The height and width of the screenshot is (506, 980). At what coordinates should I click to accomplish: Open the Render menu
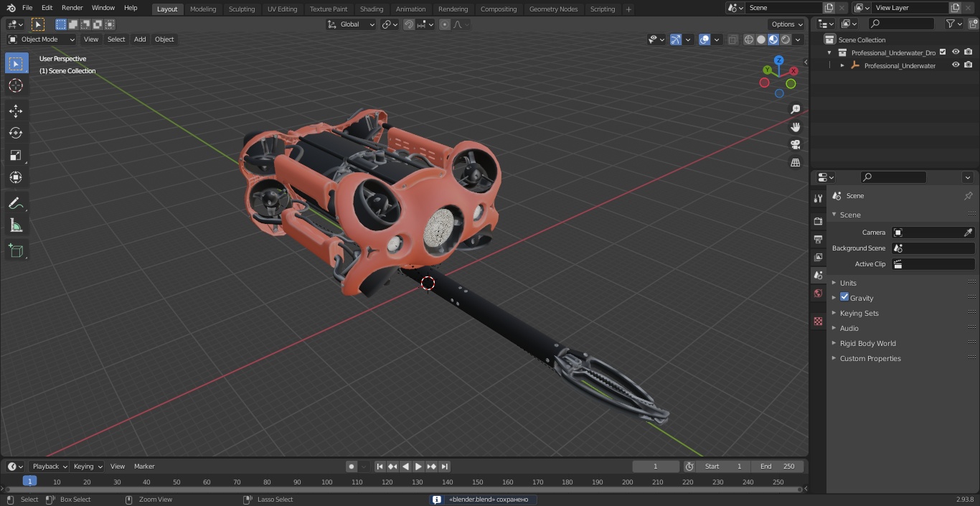coord(72,8)
